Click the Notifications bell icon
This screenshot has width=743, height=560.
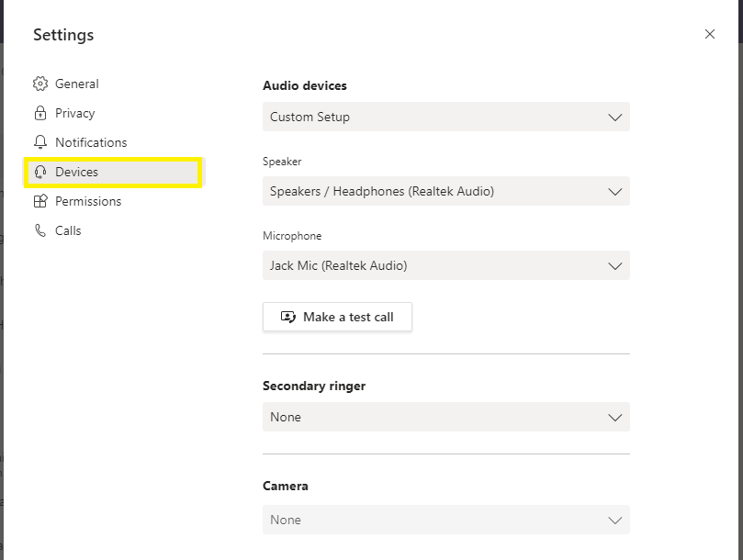point(40,142)
